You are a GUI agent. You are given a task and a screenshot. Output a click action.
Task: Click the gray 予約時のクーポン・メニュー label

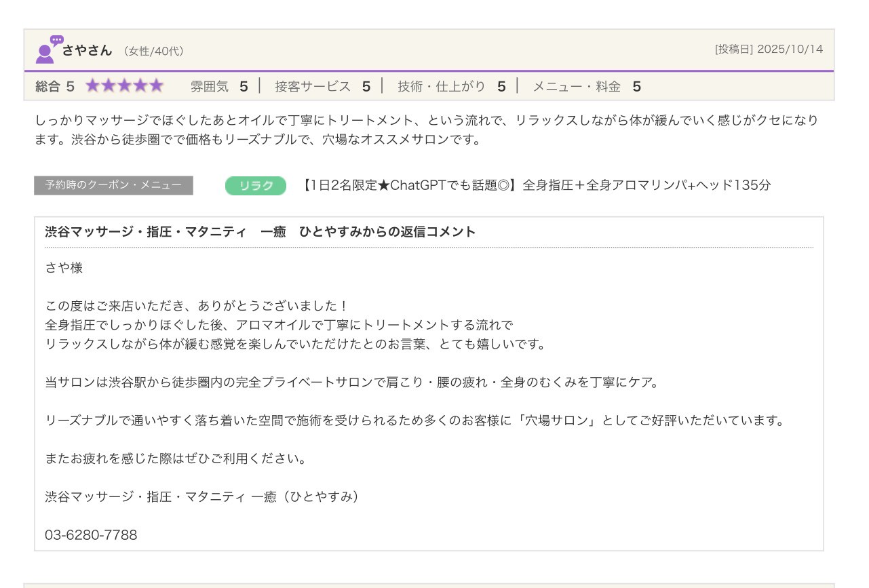[x=113, y=185]
